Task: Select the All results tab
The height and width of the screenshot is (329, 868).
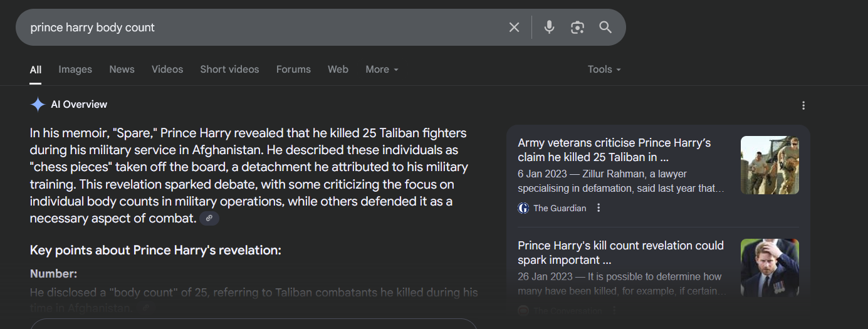Action: (36, 70)
